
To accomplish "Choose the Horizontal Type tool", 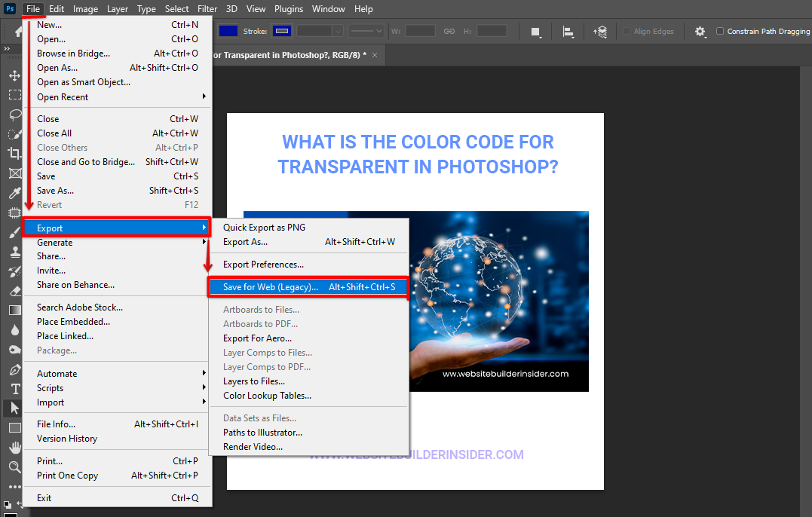I will click(x=14, y=389).
